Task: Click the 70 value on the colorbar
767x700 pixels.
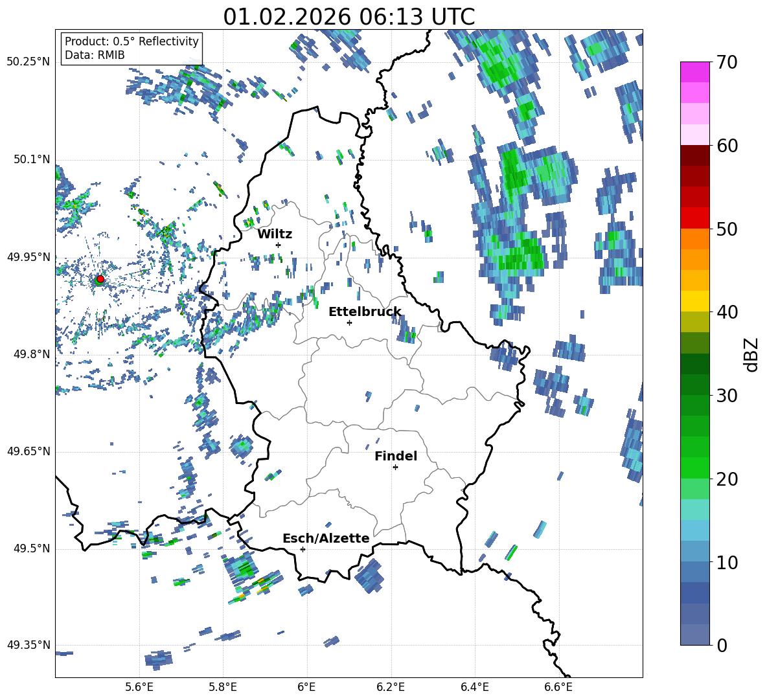Action: click(727, 62)
